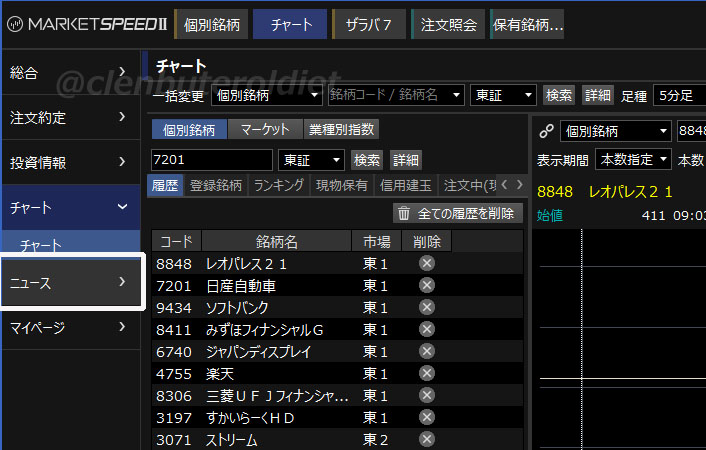706x450 pixels.
Task: Click top 詳細 button beside 足種
Action: tap(597, 95)
